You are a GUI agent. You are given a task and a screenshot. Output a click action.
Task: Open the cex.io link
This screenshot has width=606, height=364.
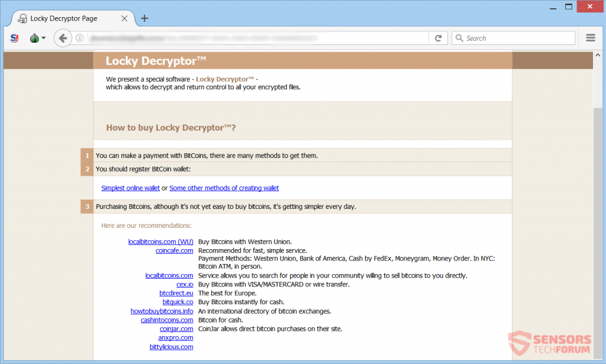(184, 284)
